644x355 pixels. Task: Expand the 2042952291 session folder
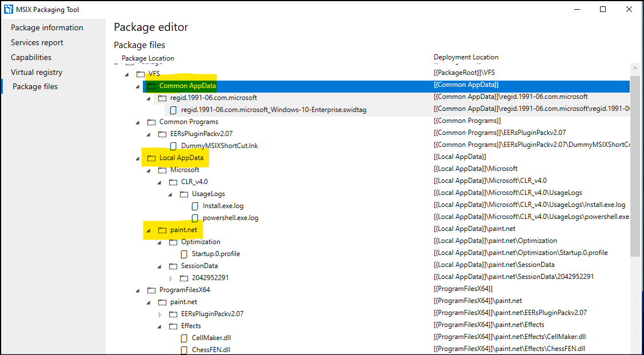click(x=170, y=278)
